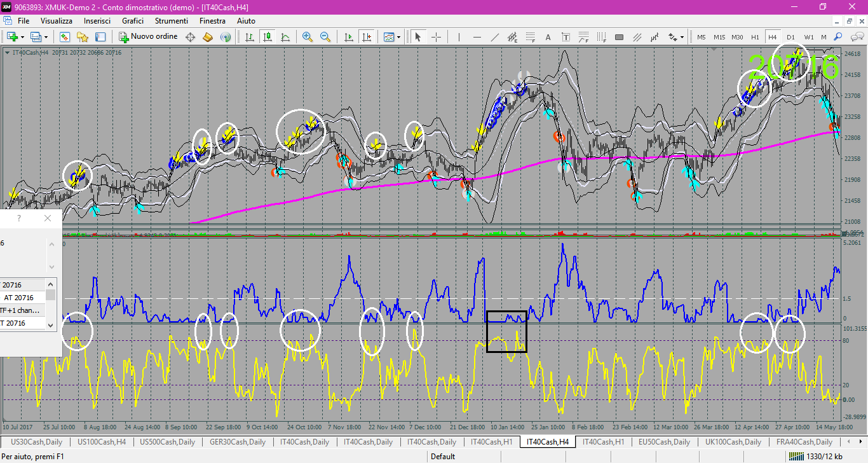
Task: Switch to US100Cash,H4 chart tab
Action: tap(102, 441)
